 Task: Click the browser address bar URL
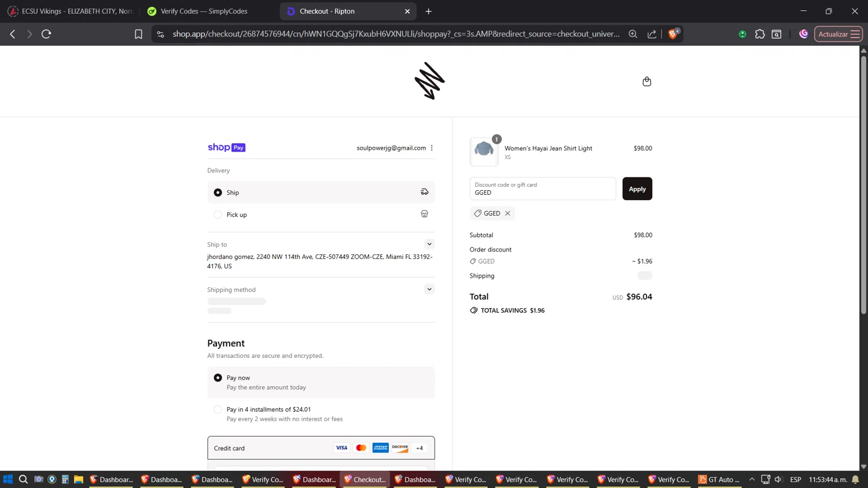(396, 34)
